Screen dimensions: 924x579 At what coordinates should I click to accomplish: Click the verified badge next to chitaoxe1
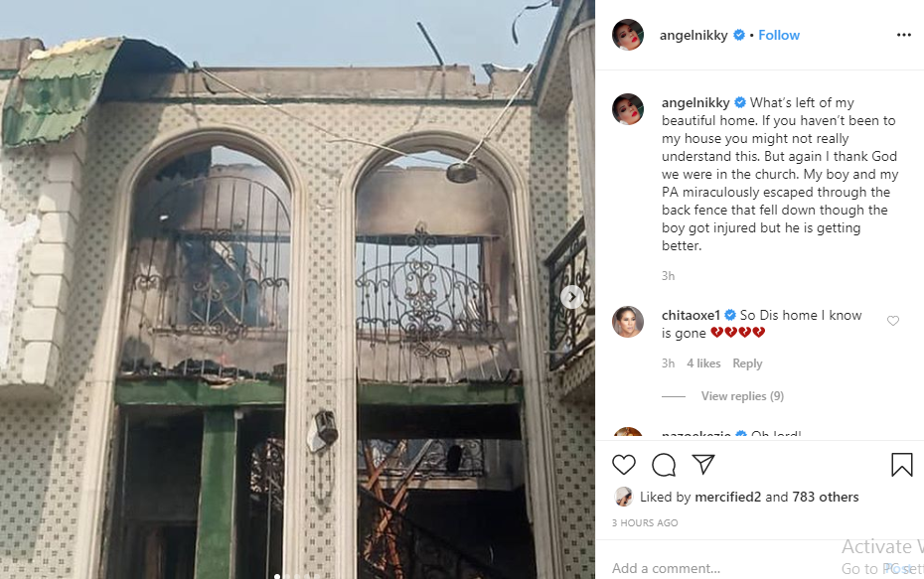[x=729, y=315]
